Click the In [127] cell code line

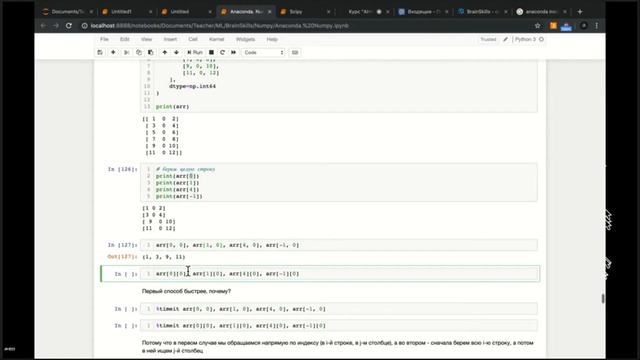(339, 245)
